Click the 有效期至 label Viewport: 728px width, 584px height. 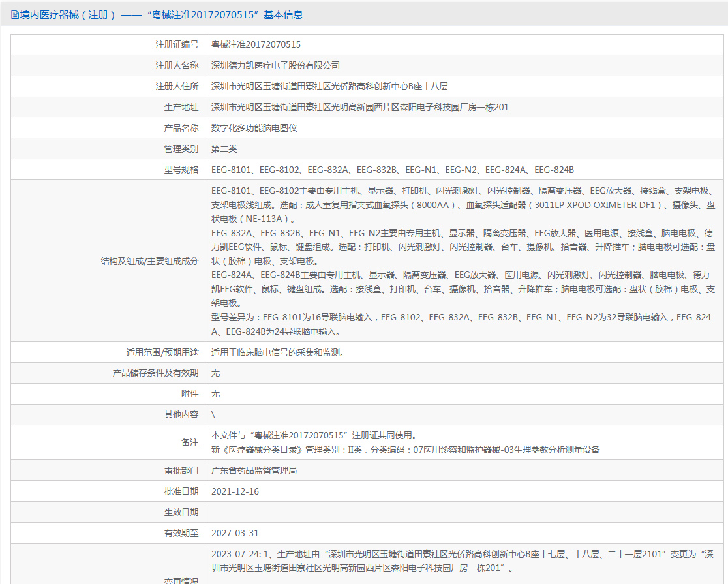click(x=181, y=533)
